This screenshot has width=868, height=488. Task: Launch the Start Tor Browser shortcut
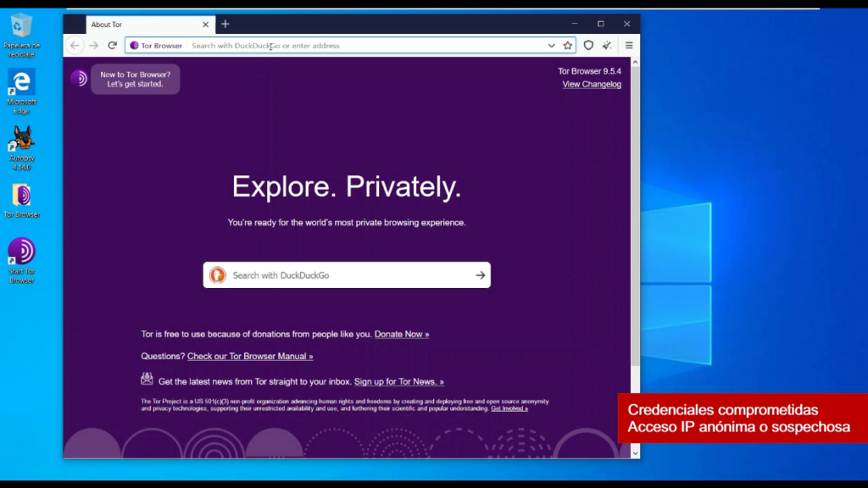(x=21, y=261)
